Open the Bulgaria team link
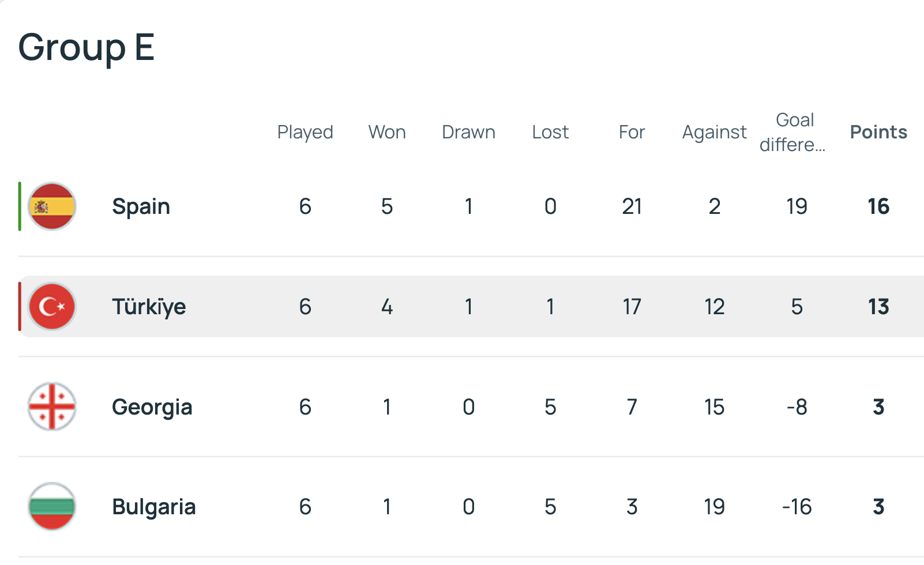The width and height of the screenshot is (924, 565). pyautogui.click(x=154, y=507)
